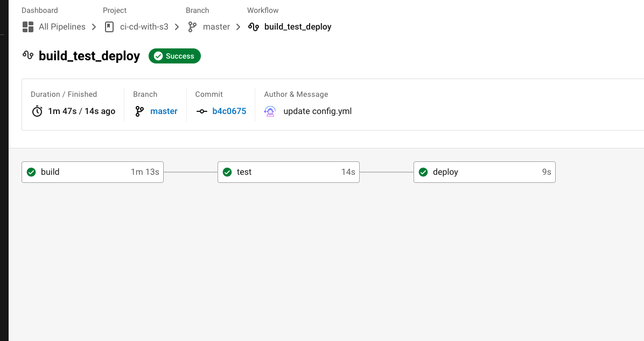Click the green check on deploy job
The width and height of the screenshot is (644, 341).
point(423,172)
